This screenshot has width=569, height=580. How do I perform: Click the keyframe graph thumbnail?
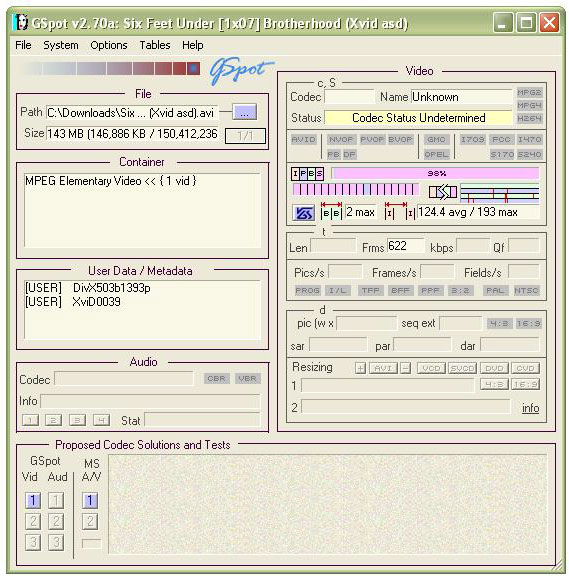(499, 193)
